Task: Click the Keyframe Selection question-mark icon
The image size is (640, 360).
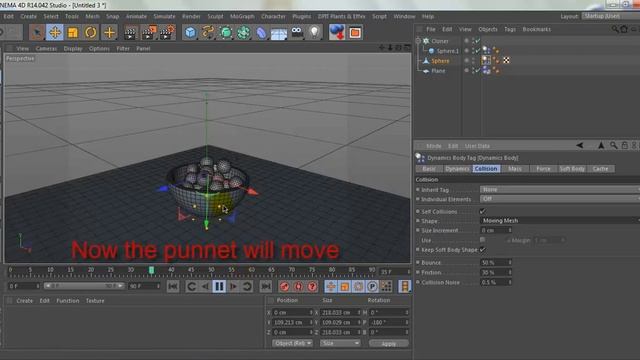Action: (312, 287)
